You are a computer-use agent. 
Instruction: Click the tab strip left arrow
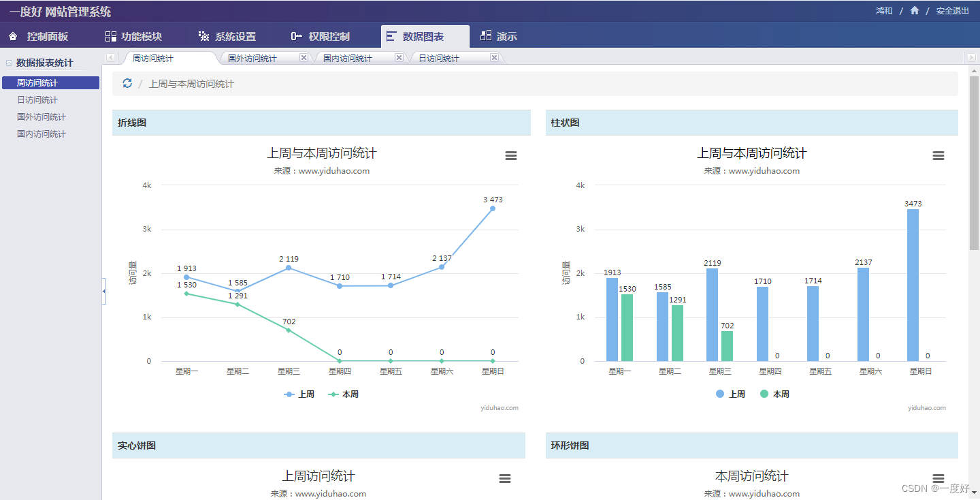pos(110,58)
